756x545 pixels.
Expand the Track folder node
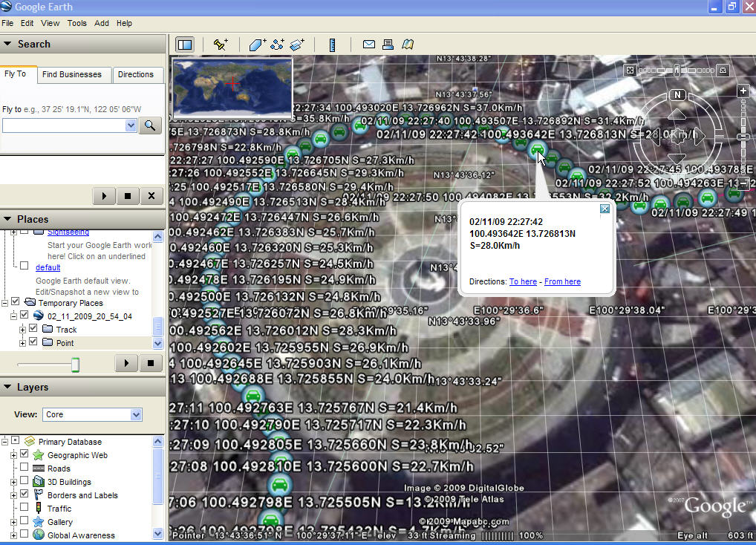[x=22, y=330]
